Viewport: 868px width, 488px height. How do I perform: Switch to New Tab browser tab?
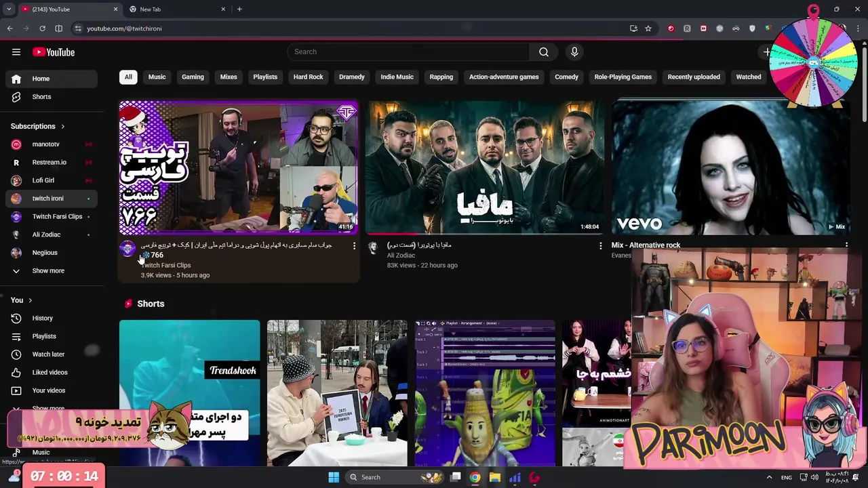(x=177, y=9)
